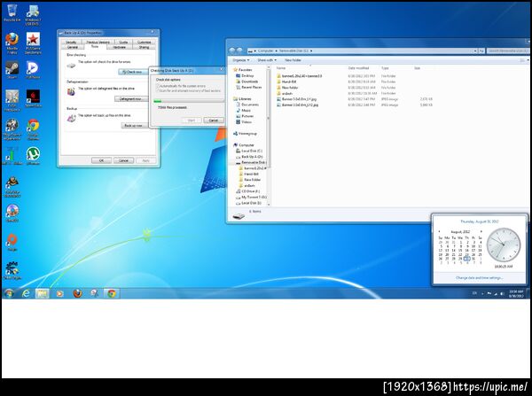Open Change date and time settings link
532x396 pixels.
(479, 277)
